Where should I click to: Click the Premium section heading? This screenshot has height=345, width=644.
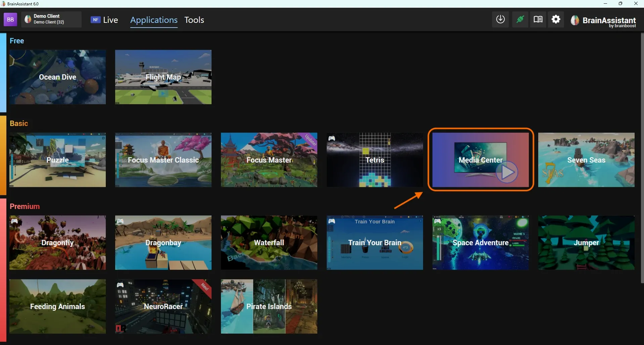tap(25, 206)
